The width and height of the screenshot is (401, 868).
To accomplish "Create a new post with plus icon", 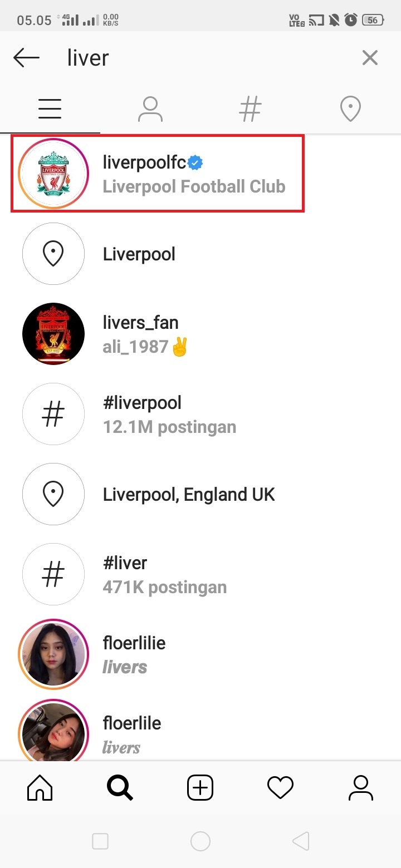I will coord(200,788).
